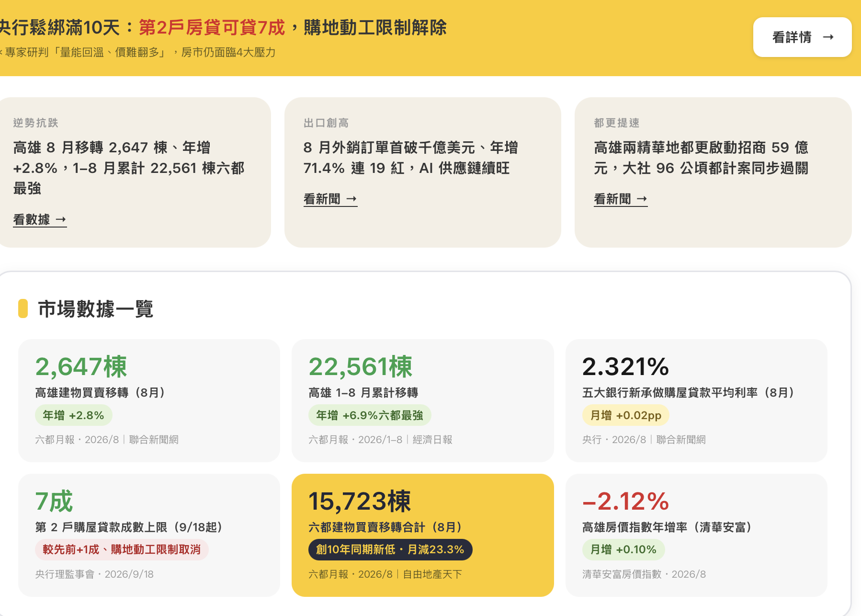Click the 較先前+1成、購地動工限制取消 badge

click(x=122, y=550)
